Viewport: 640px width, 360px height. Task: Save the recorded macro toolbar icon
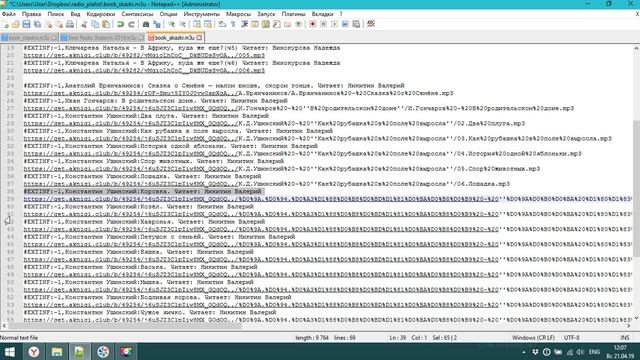[356, 24]
